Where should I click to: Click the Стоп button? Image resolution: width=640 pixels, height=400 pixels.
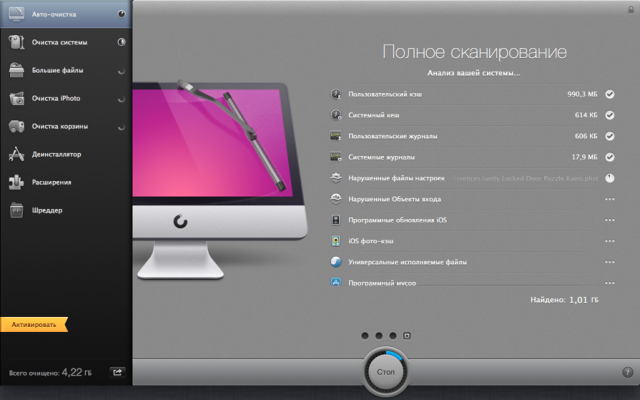385,372
